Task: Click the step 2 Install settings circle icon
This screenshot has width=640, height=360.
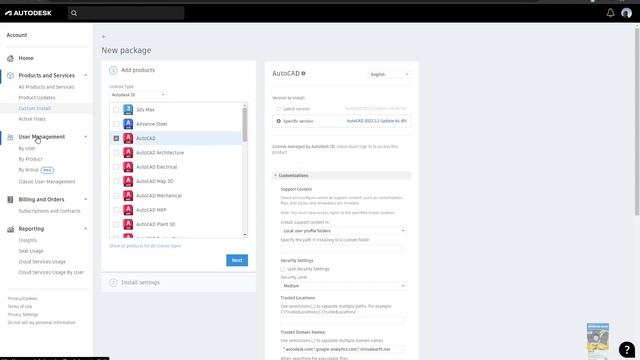Action: click(x=113, y=282)
